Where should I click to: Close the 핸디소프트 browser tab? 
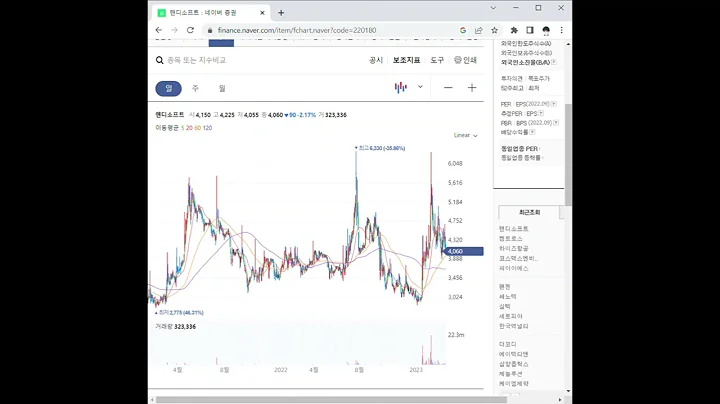(262, 13)
